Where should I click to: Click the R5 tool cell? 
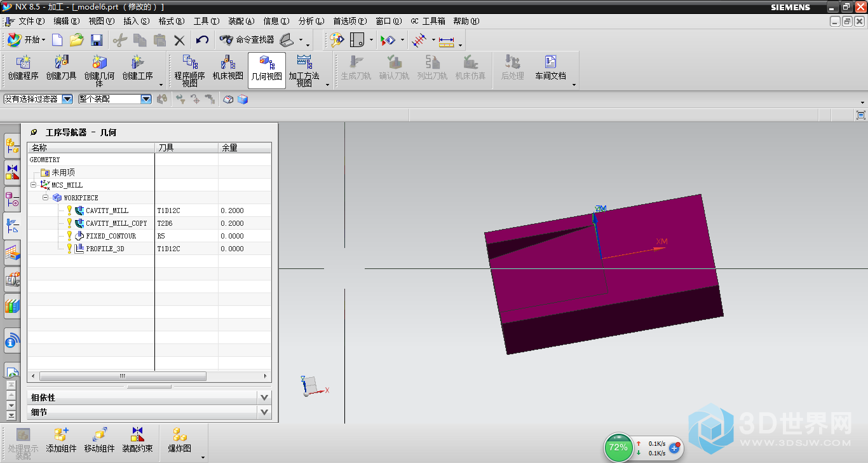187,236
